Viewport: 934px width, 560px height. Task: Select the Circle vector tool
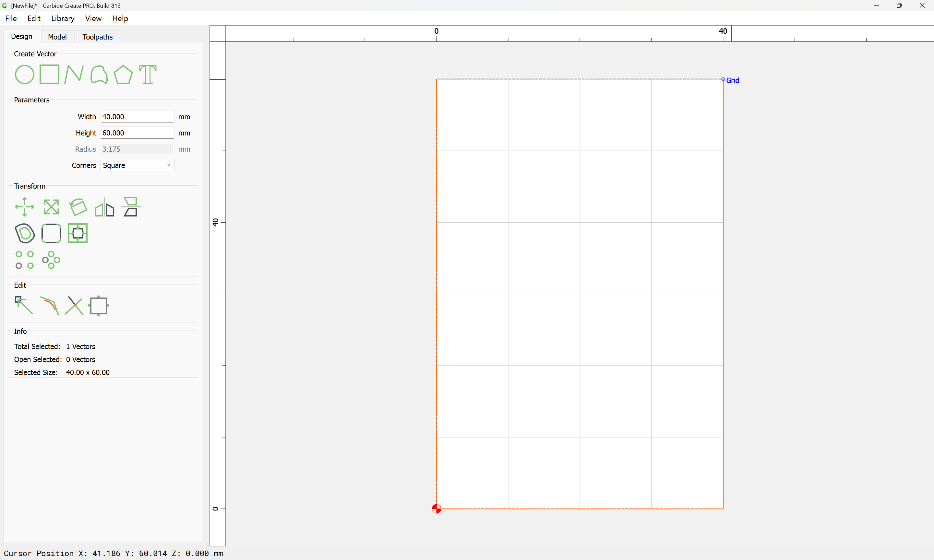(25, 74)
